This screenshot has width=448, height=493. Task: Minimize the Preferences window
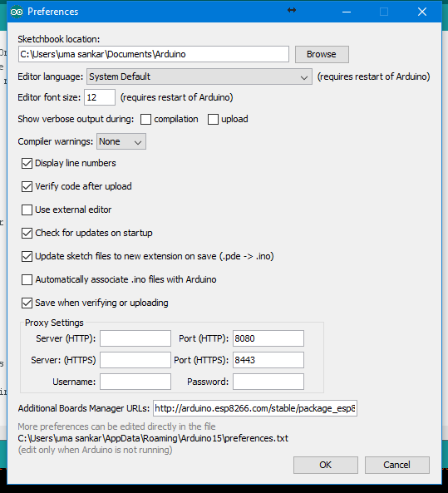(x=347, y=12)
